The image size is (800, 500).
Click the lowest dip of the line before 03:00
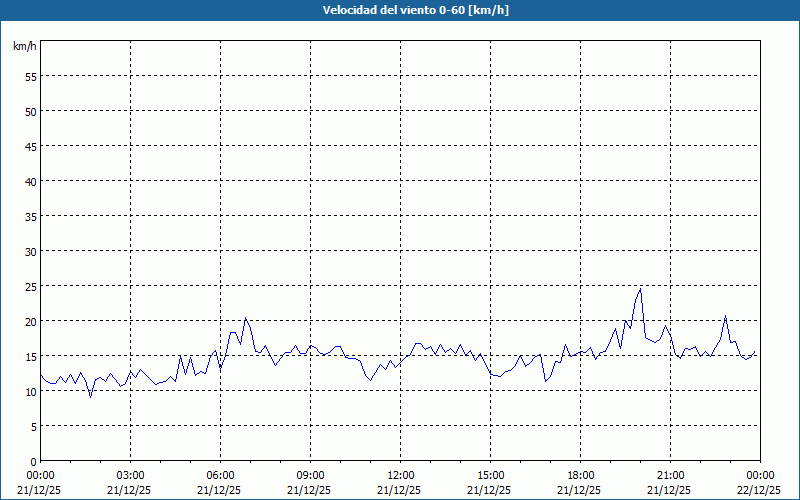click(91, 397)
